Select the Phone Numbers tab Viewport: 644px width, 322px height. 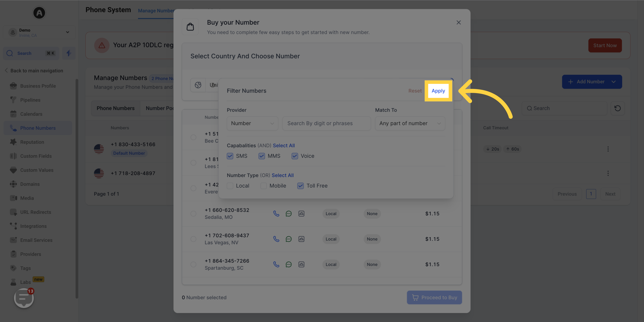point(115,108)
